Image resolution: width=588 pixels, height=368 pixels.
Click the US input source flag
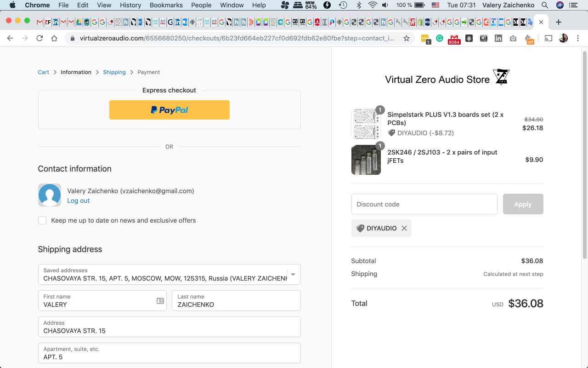(435, 5)
